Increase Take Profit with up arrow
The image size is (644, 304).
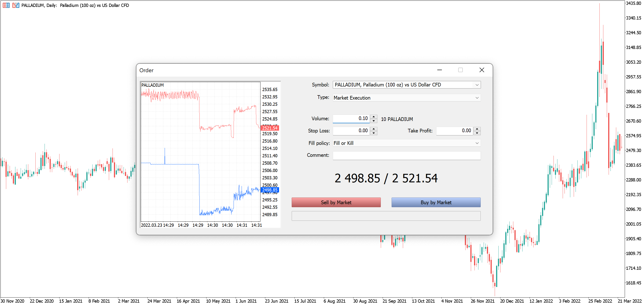pos(477,129)
